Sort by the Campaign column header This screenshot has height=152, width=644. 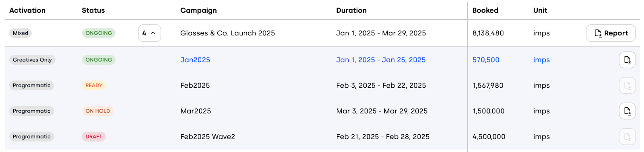click(x=198, y=10)
